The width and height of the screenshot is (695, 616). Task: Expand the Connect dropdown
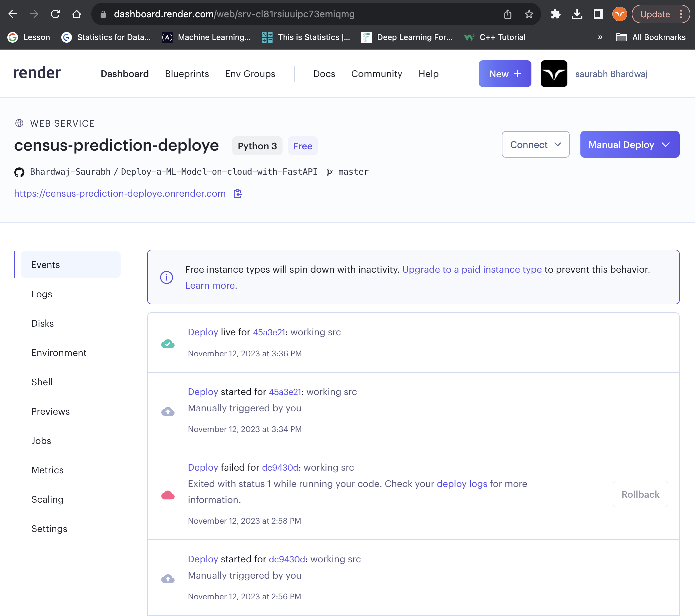pos(535,145)
